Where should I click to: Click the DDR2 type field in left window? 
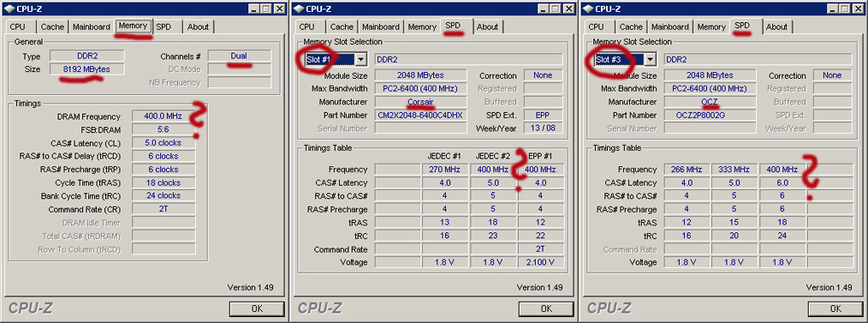tap(87, 56)
